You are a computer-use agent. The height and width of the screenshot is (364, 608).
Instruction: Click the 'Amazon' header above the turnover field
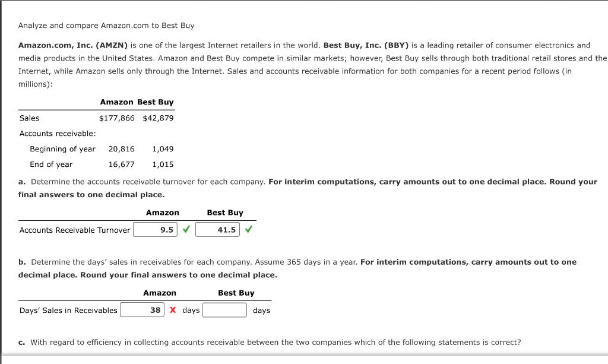[x=163, y=213]
